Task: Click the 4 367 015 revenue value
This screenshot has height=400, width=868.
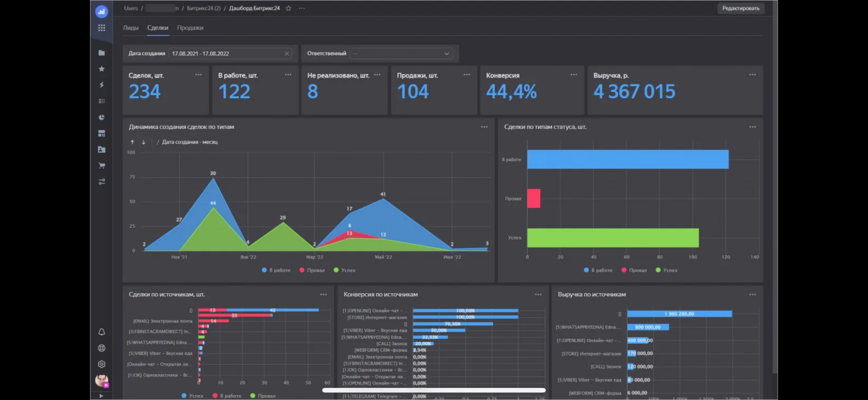Action: pyautogui.click(x=634, y=91)
